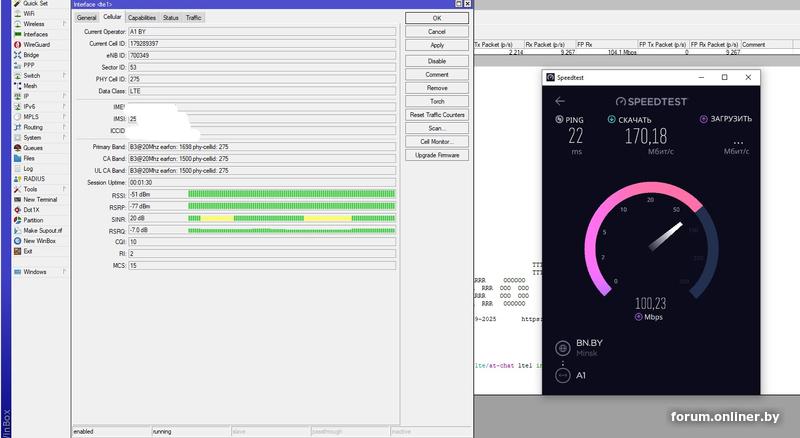Switch to the Capabilities tab

pos(141,18)
